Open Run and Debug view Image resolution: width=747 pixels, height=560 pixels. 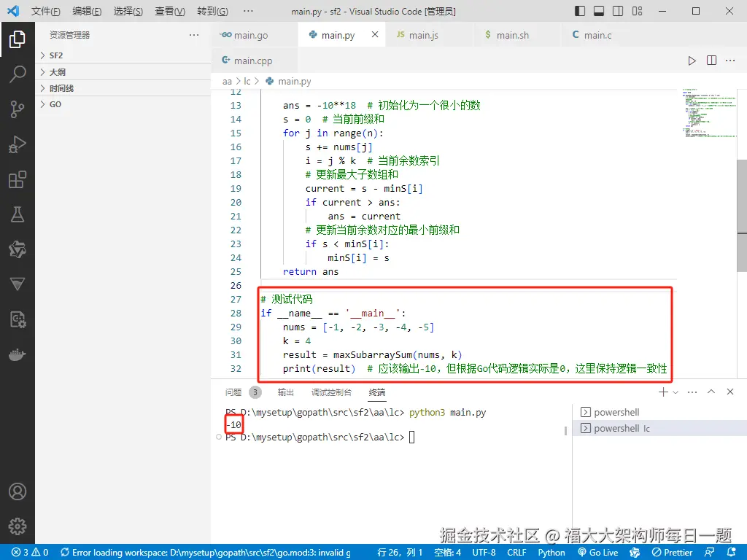[18, 144]
